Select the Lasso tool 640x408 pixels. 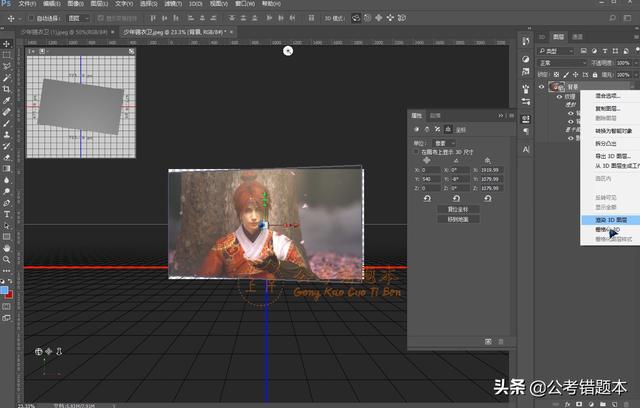pyautogui.click(x=7, y=66)
